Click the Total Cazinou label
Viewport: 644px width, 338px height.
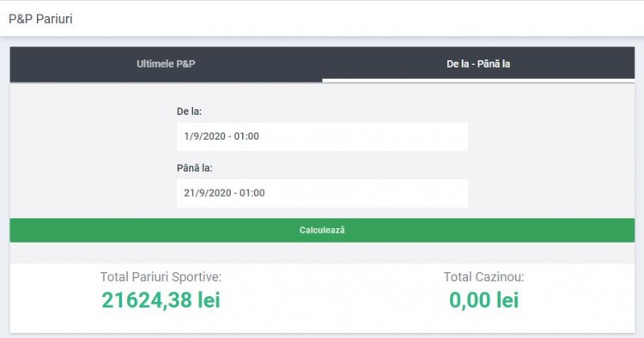[483, 277]
